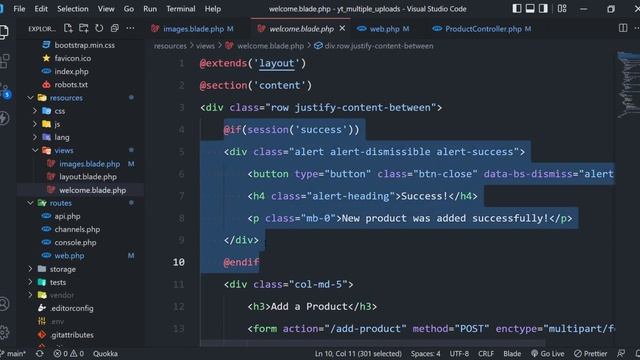The height and width of the screenshot is (360, 640).
Task: Collapse all folders in Explorer
Action: click(115, 28)
